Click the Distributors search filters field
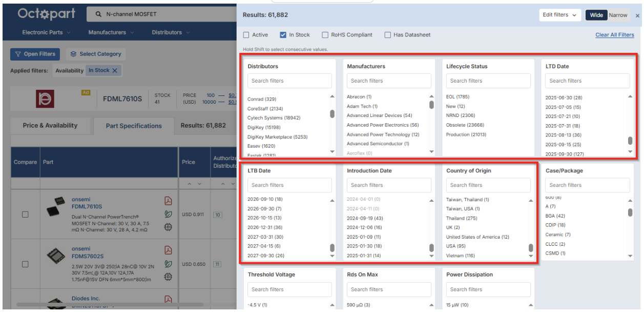 pyautogui.click(x=289, y=81)
